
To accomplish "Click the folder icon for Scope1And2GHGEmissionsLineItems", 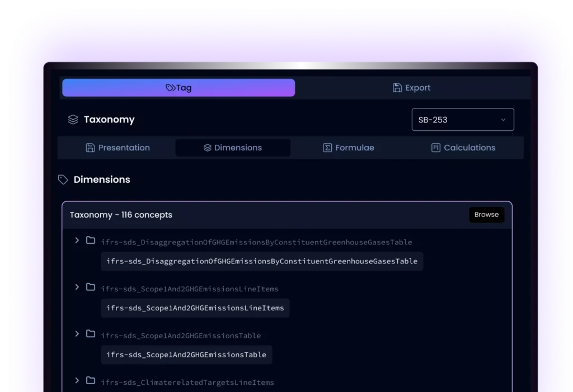I will click(90, 287).
